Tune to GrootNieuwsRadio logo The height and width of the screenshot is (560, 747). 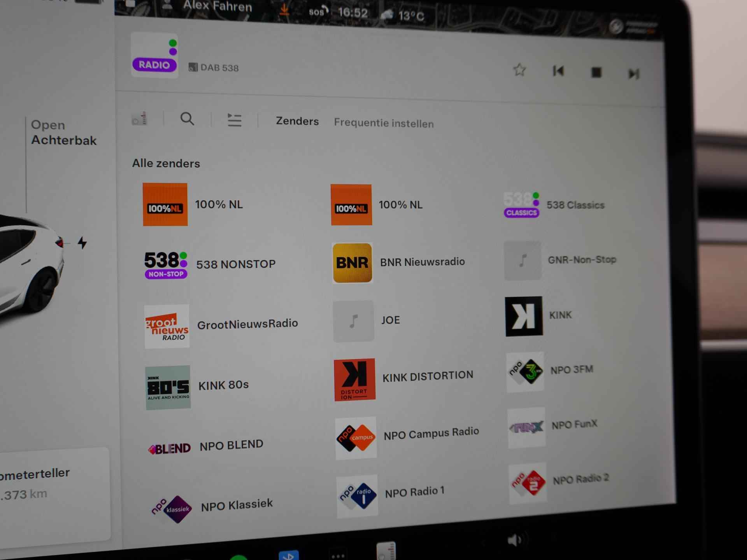pyautogui.click(x=167, y=326)
